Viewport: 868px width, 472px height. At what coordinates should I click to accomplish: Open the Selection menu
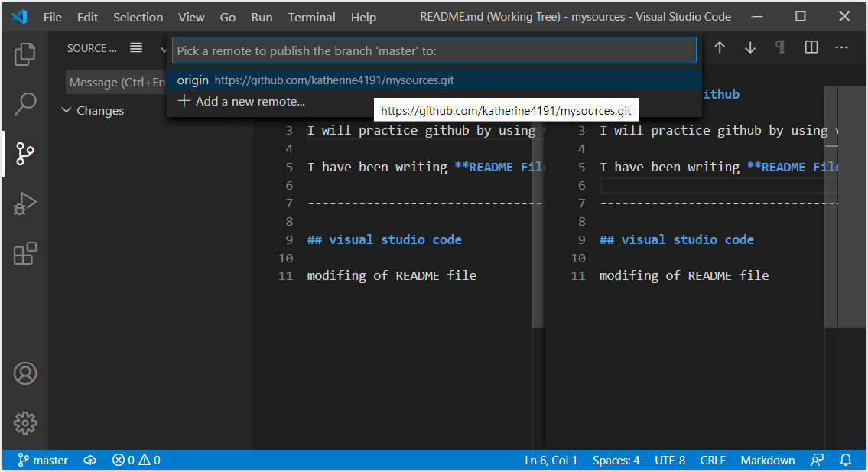click(x=138, y=17)
